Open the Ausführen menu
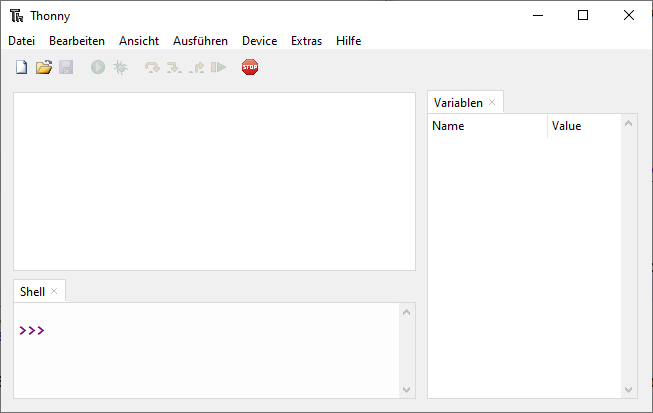The height and width of the screenshot is (413, 653). coord(200,41)
